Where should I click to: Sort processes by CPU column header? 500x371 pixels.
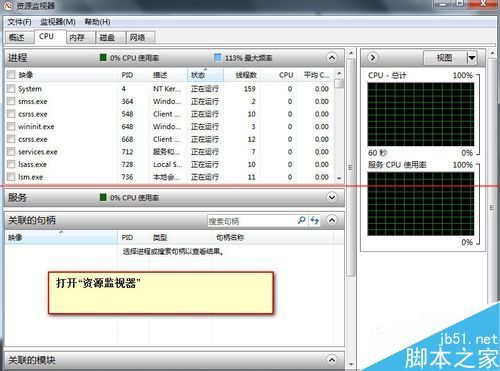tap(278, 75)
